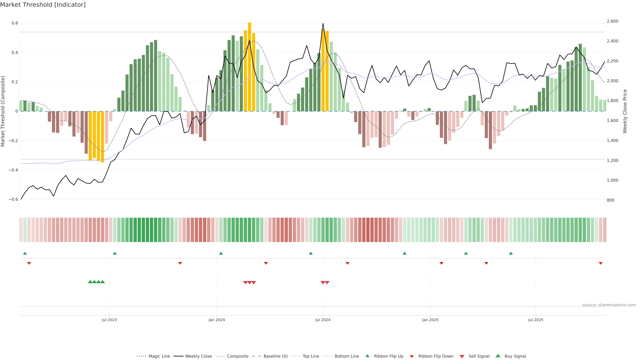Click leftmost green buy signal triangle

point(90,282)
